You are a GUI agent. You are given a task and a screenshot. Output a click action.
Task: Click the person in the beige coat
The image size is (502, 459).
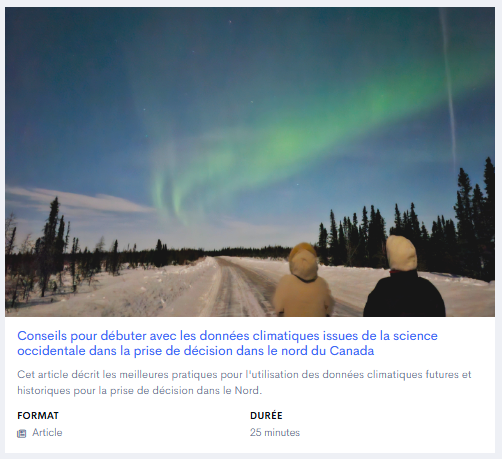(x=303, y=280)
